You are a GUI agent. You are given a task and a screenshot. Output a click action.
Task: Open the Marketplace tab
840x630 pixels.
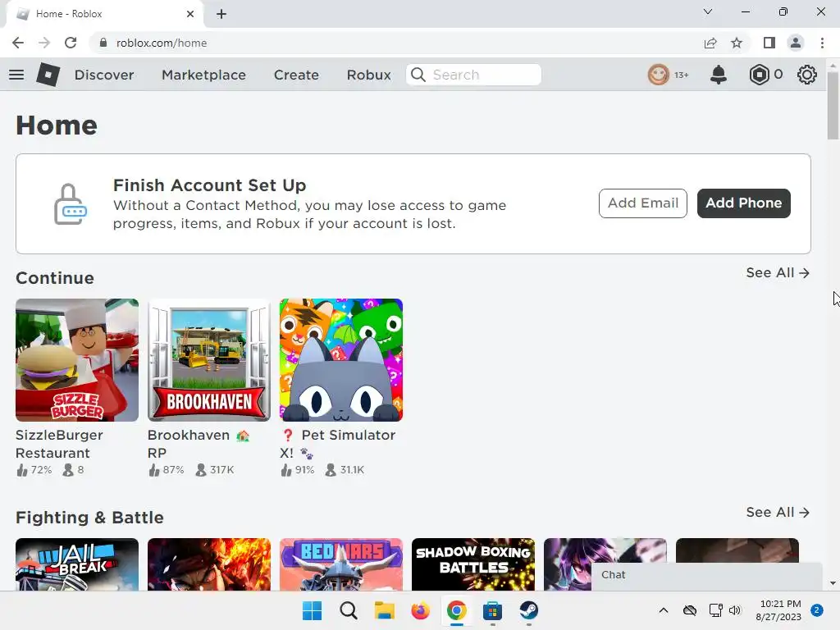pos(203,75)
